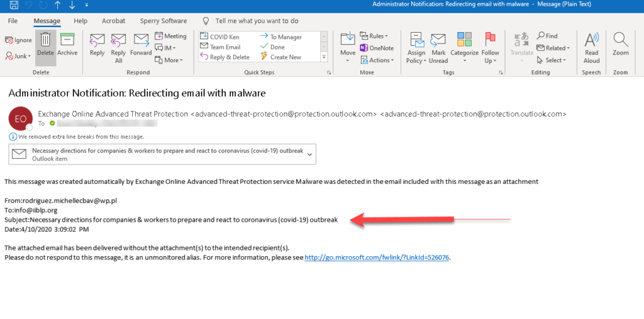Viewport: 644px width, 319px height.
Task: Run the Reply & Delete quick step
Action: pos(225,57)
